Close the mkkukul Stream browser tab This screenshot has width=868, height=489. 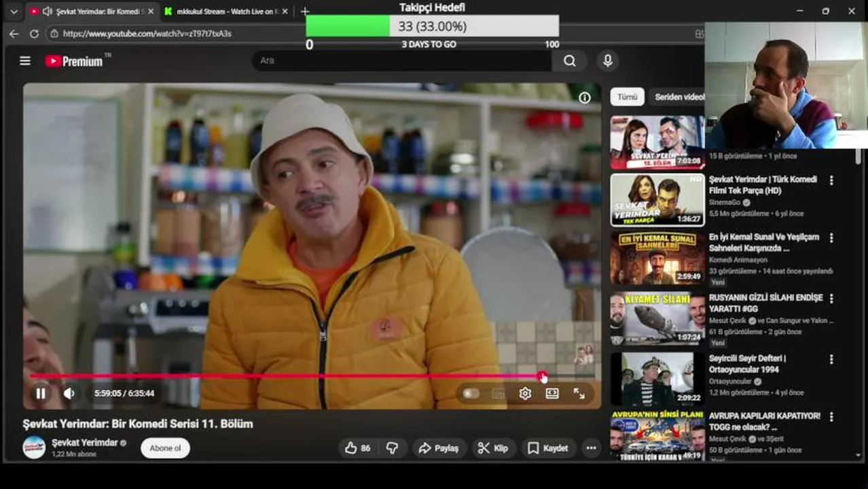[x=285, y=12]
